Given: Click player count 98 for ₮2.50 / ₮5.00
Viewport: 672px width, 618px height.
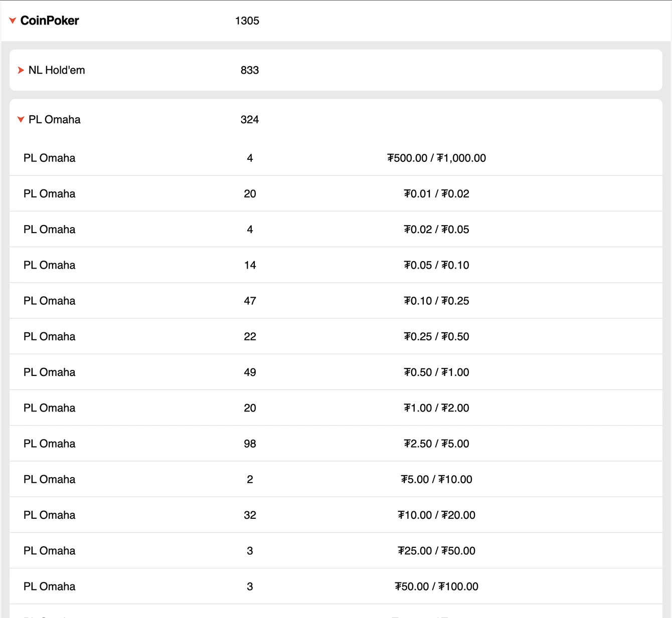Looking at the screenshot, I should 250,444.
